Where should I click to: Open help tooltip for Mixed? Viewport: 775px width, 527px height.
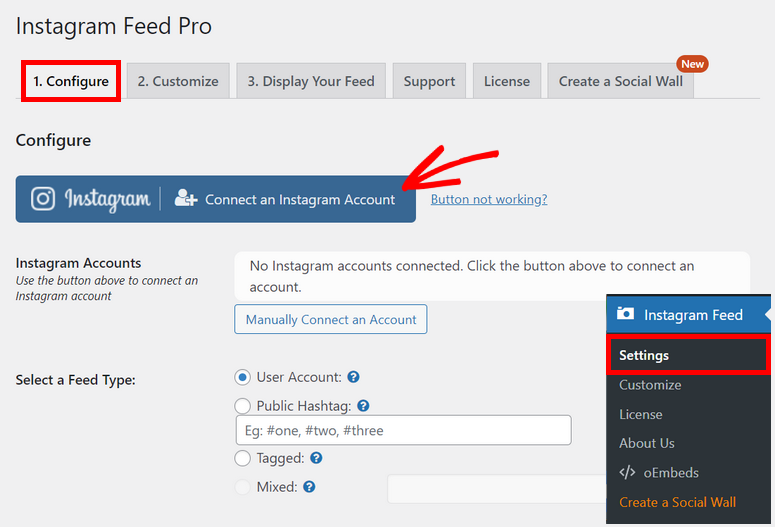[309, 487]
